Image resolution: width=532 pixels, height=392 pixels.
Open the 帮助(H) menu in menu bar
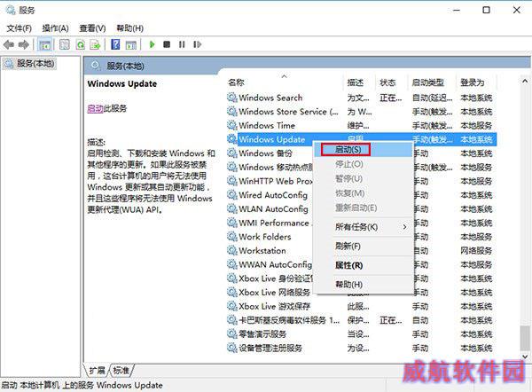click(129, 28)
